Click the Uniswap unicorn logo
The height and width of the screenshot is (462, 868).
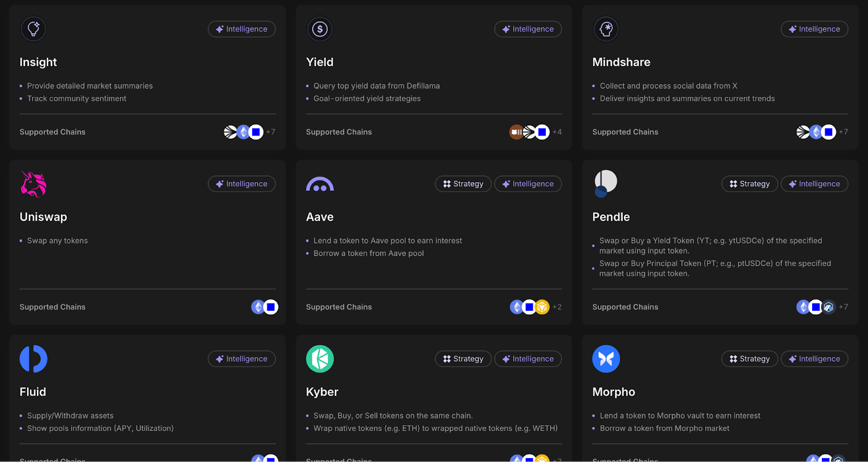point(33,184)
